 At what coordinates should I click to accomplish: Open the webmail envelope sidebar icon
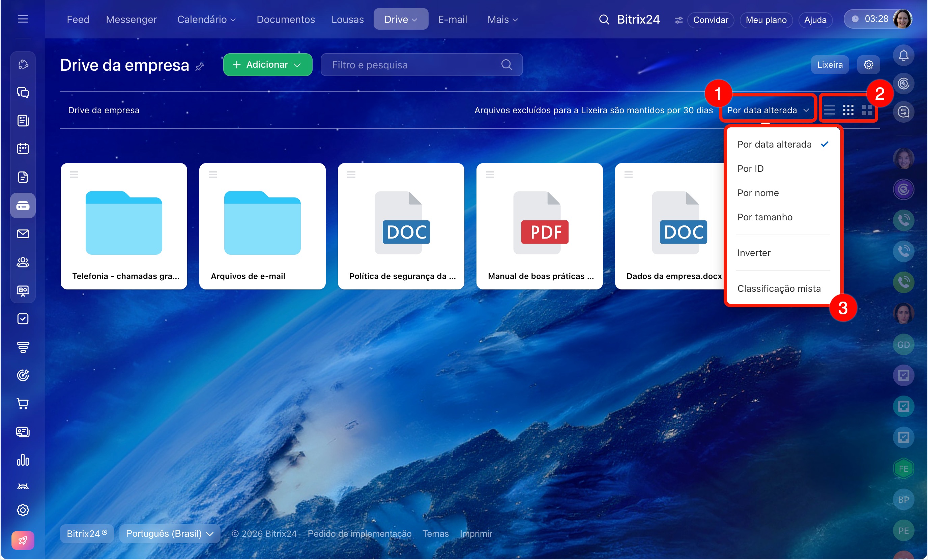pos(23,234)
